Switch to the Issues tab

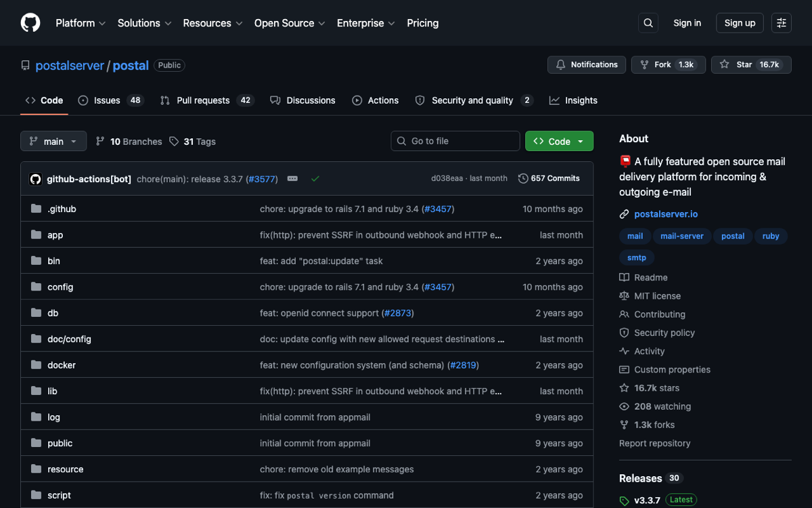click(110, 100)
